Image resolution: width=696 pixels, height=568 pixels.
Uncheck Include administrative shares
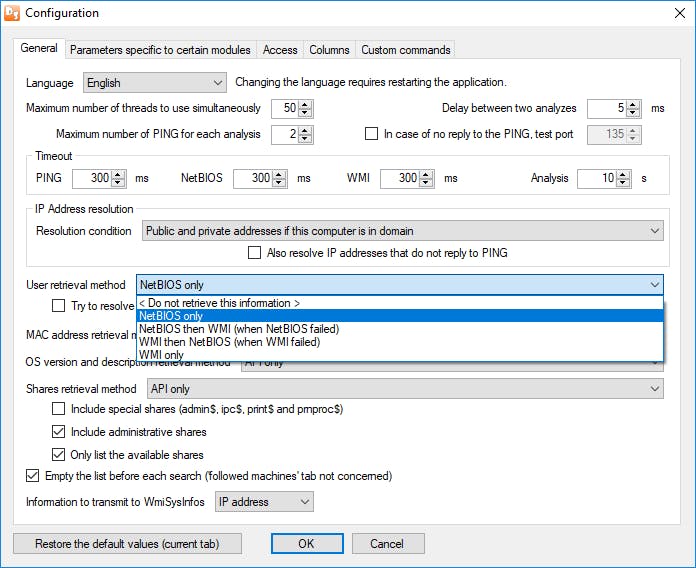tap(59, 431)
